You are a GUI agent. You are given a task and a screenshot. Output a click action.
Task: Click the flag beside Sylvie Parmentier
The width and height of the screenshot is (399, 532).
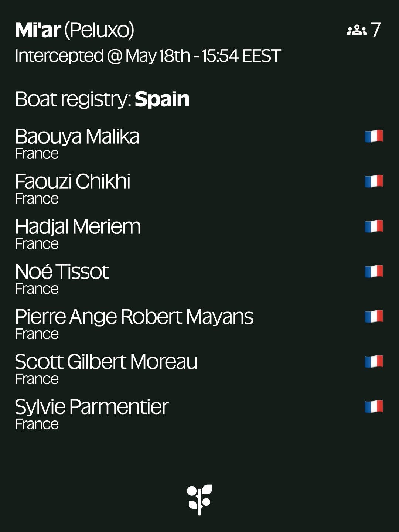374,407
